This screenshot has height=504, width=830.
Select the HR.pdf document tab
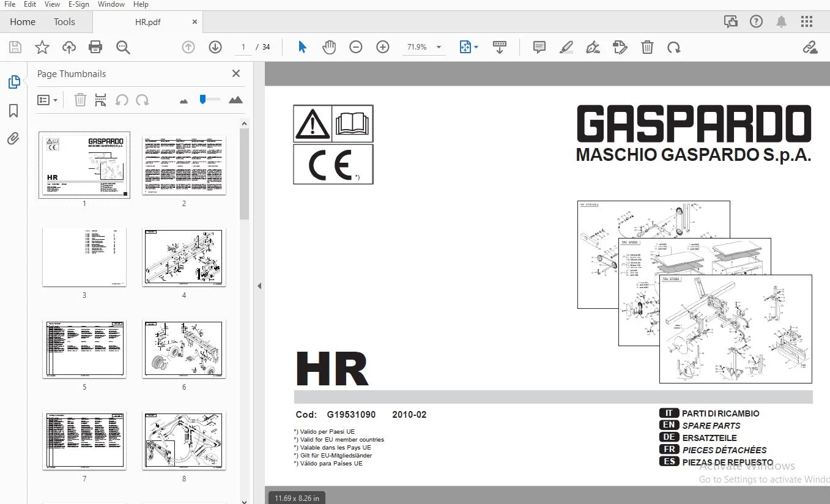coord(147,22)
